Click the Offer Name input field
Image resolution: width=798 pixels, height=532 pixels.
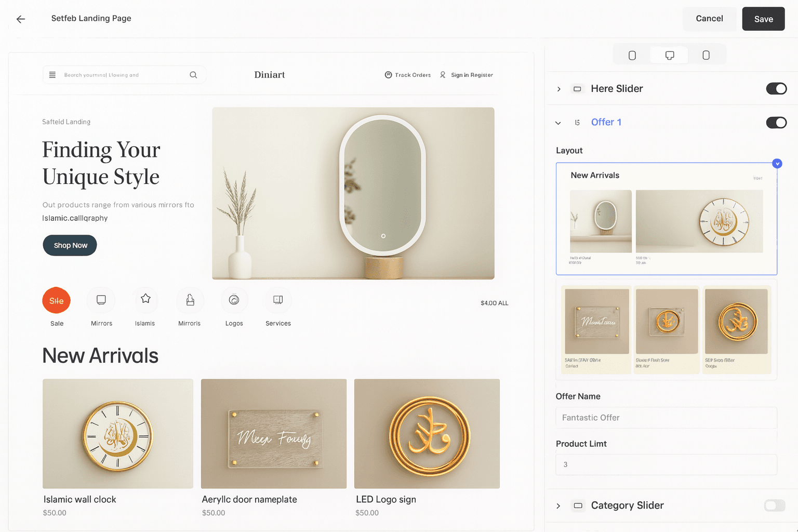[x=666, y=418]
